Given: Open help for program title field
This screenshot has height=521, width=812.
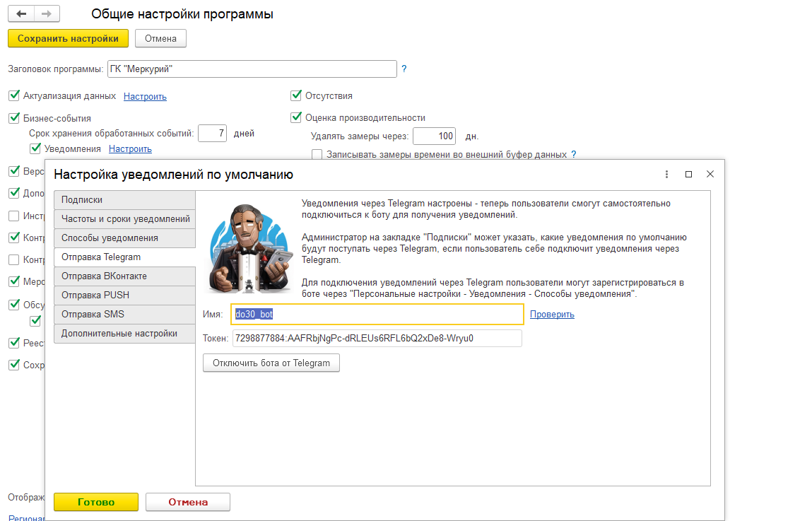Looking at the screenshot, I should (404, 69).
